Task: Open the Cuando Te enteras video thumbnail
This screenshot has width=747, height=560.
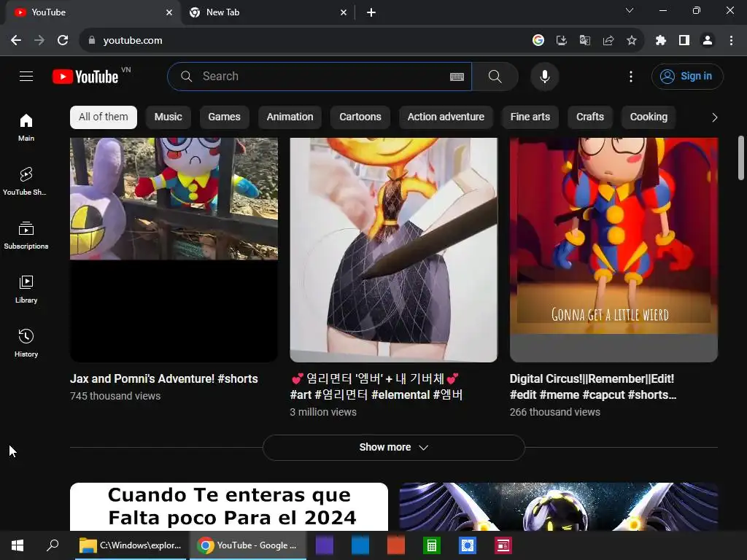Action: 229,507
